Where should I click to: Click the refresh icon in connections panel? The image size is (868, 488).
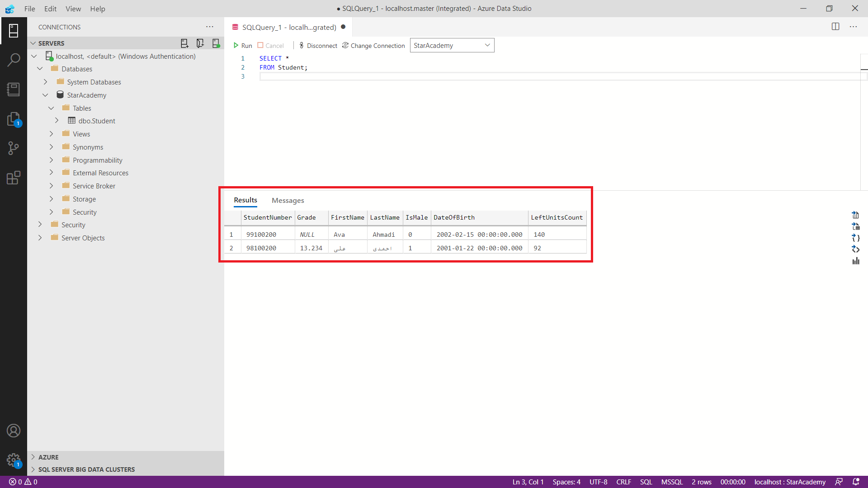217,42
